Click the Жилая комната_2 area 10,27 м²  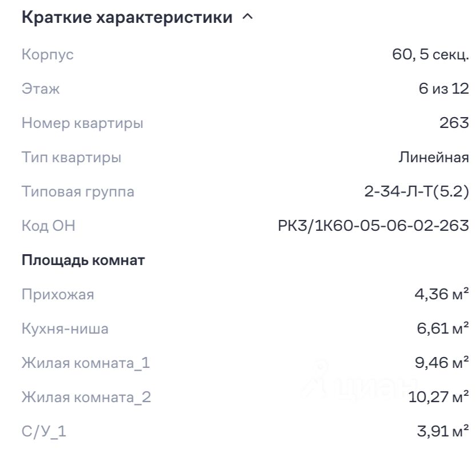439,397
